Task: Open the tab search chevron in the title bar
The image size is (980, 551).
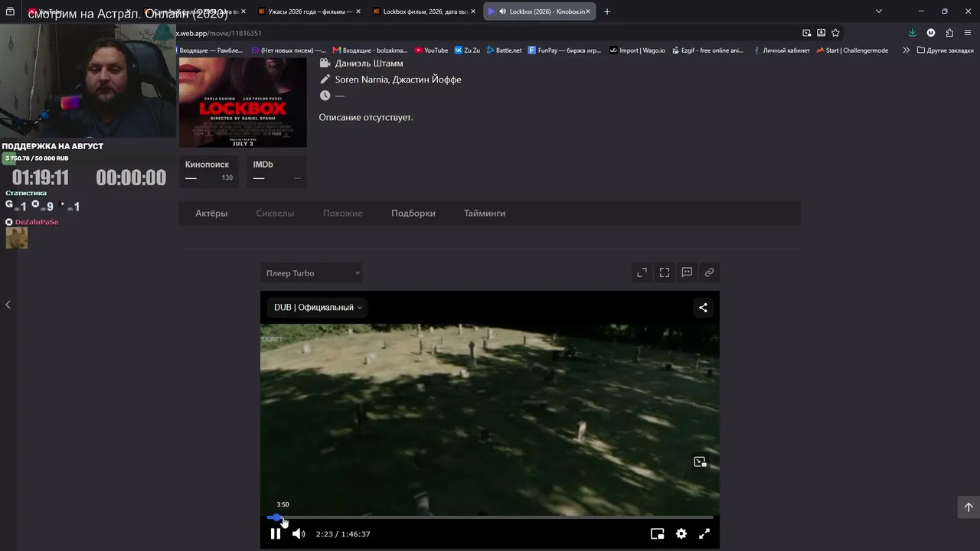Action: coord(879,11)
